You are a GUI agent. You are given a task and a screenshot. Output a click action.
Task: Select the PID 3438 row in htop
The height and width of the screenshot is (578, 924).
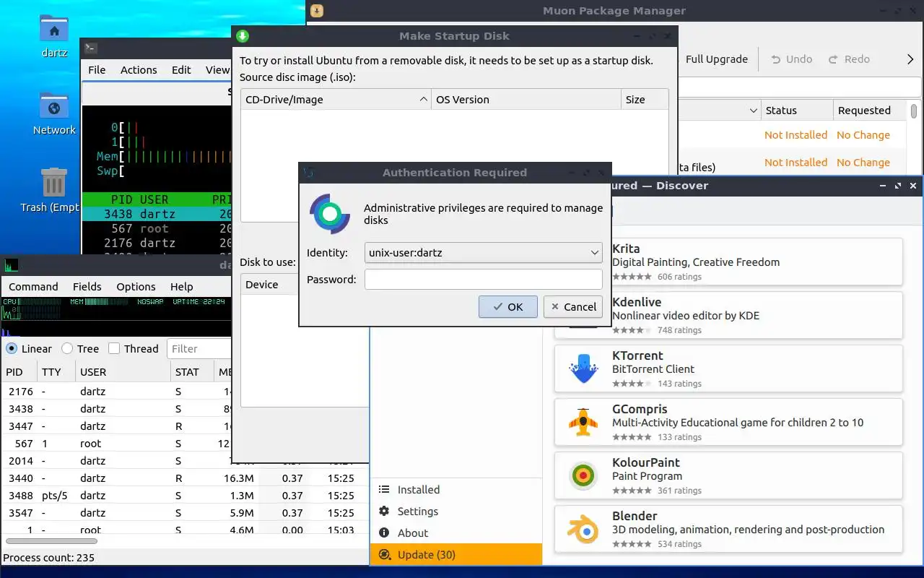pos(157,214)
